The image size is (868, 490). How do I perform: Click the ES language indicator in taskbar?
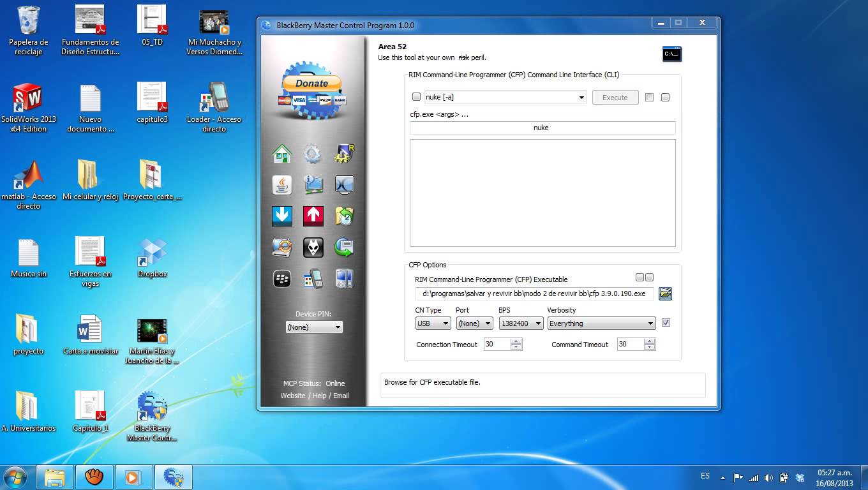tap(705, 476)
